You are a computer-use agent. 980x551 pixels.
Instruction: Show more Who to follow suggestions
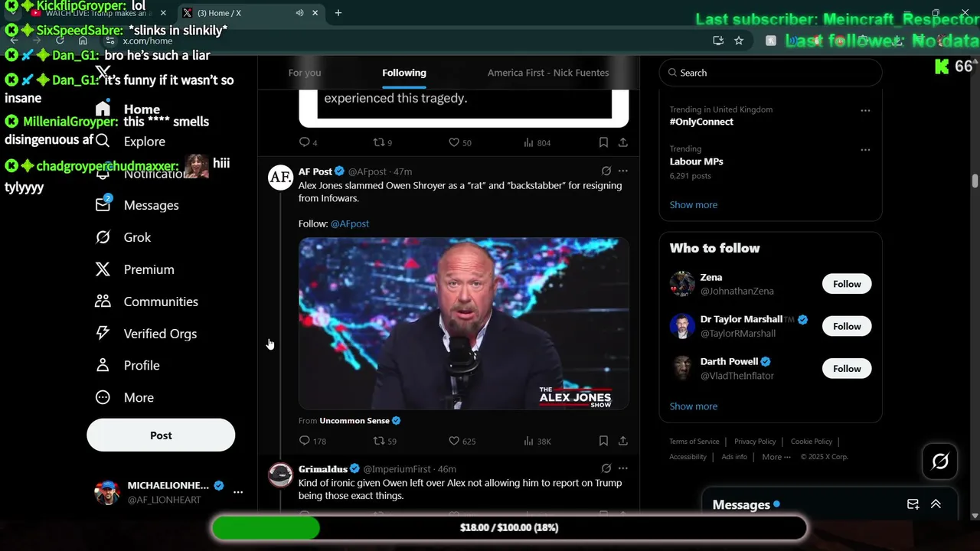694,406
